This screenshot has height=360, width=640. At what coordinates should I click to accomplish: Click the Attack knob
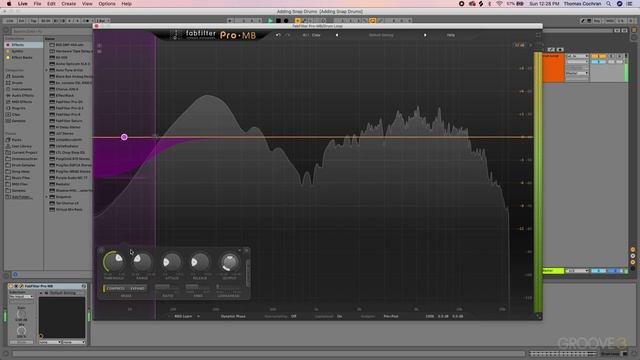[x=171, y=262]
